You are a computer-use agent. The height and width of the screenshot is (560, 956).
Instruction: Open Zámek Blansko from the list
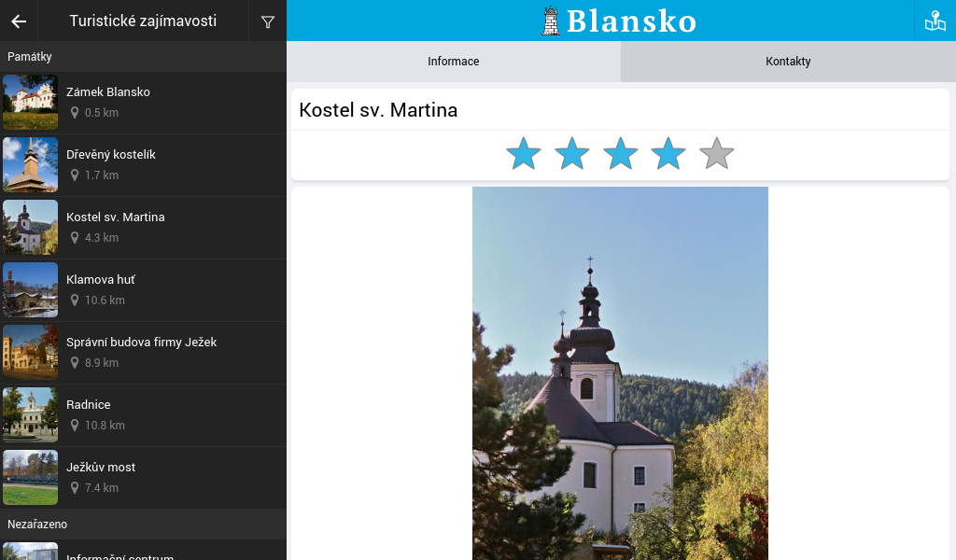(143, 103)
